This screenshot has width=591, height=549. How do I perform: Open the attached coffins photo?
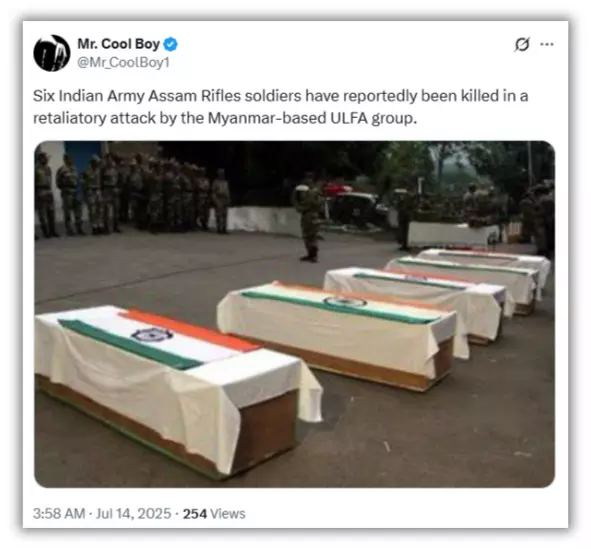(x=294, y=314)
